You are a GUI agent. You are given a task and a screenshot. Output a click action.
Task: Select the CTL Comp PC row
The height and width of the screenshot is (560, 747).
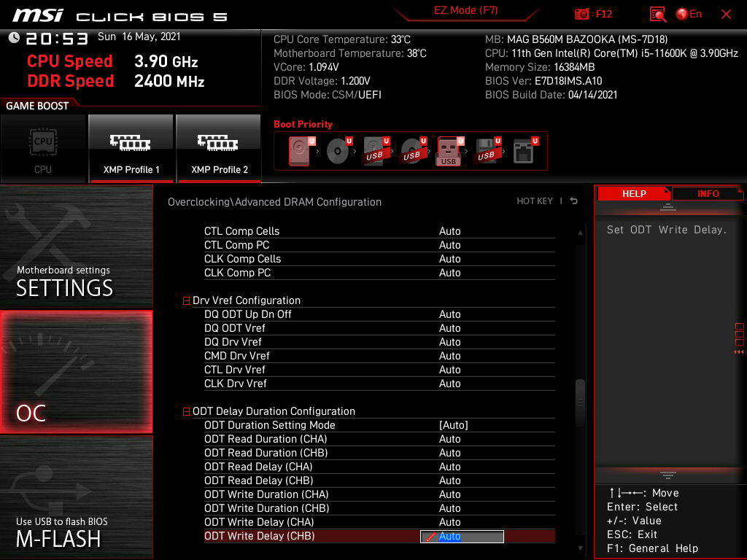click(379, 245)
